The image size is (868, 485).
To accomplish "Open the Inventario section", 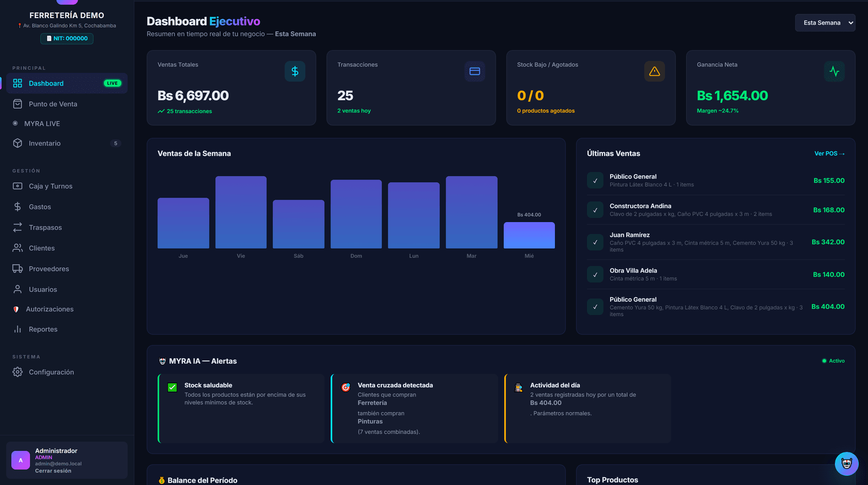I will click(67, 143).
